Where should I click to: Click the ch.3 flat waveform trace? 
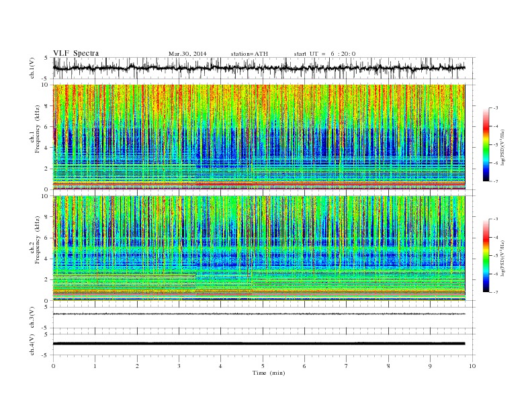click(259, 314)
